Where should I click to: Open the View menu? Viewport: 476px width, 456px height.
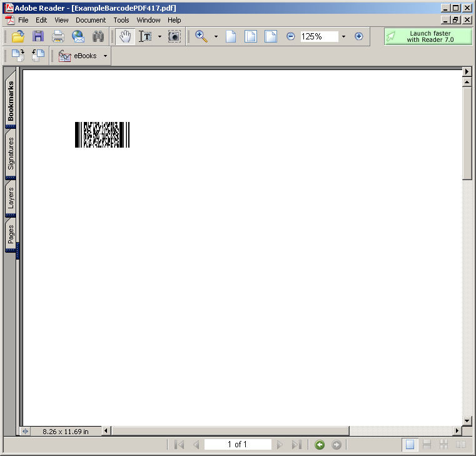point(61,20)
